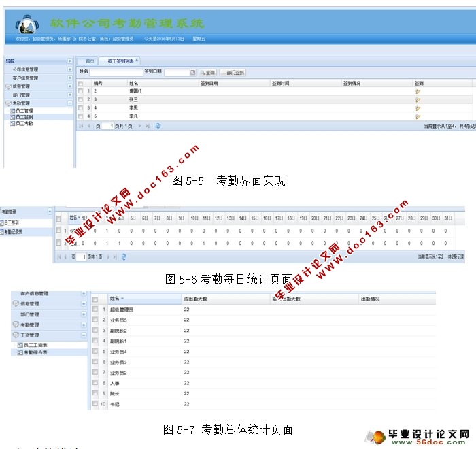Open 考勤综合表 in Figure 5-7 sidebar

[35, 352]
